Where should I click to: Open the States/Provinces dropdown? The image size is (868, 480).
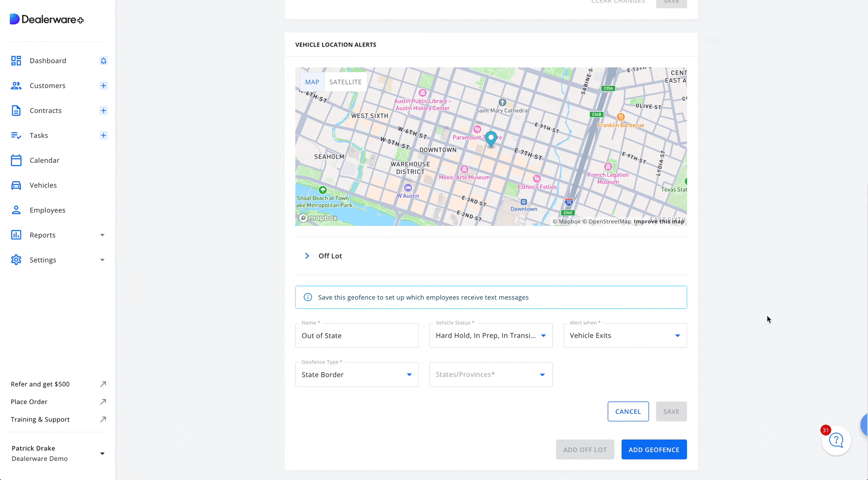pyautogui.click(x=491, y=374)
